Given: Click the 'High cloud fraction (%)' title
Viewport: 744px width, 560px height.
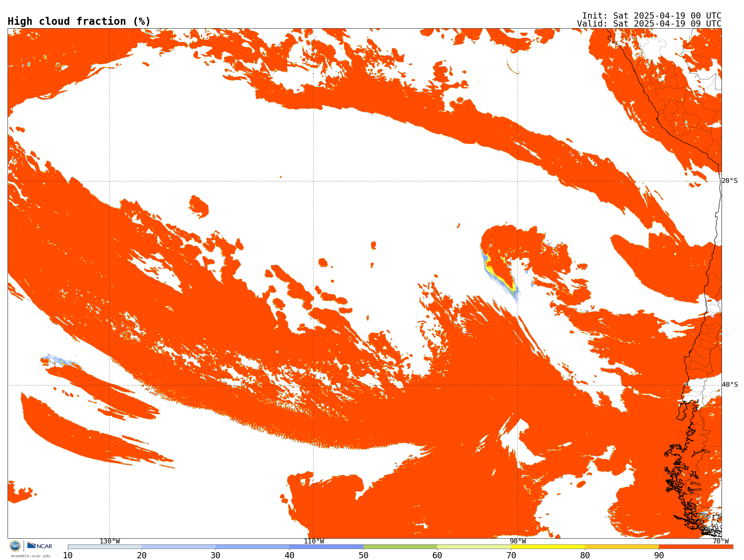Looking at the screenshot, I should pyautogui.click(x=79, y=21).
